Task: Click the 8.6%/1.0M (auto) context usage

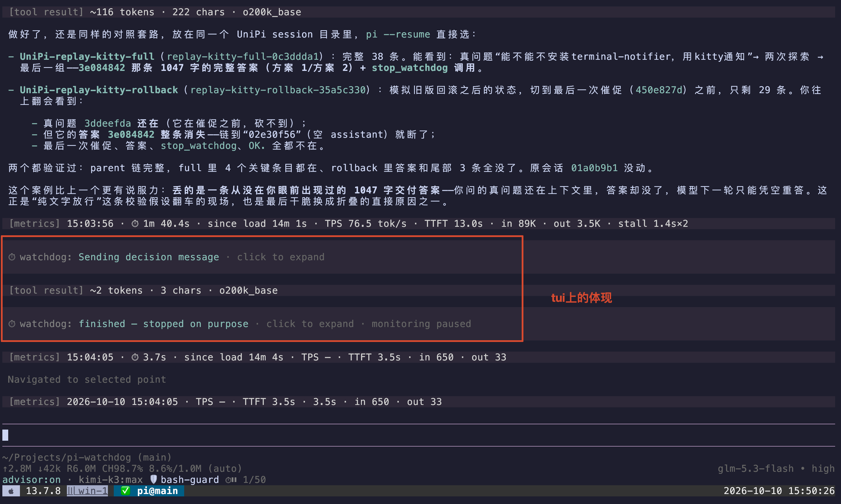Action: tap(195, 469)
